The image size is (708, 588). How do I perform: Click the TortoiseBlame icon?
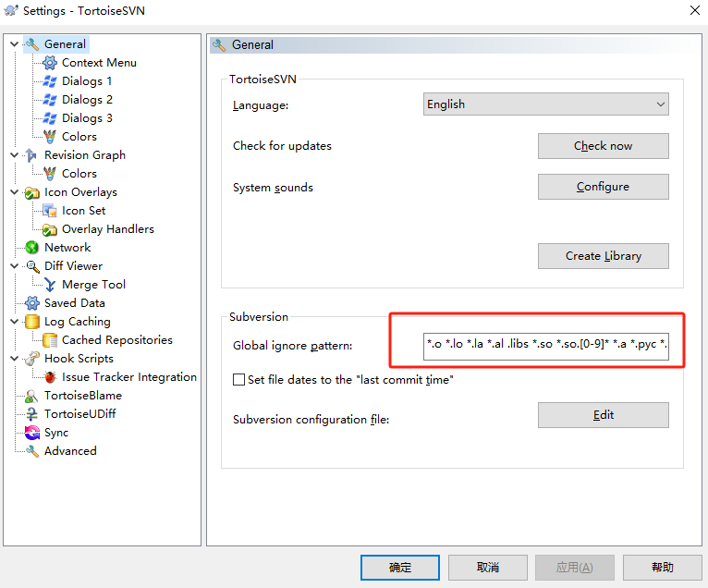coord(31,396)
